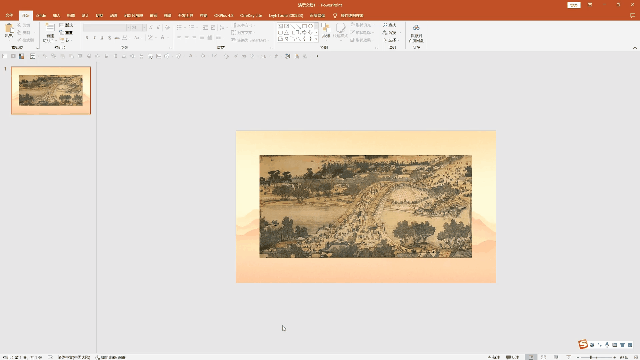Click the Font Color button
Viewport: 640px width, 360px height.
162,38
